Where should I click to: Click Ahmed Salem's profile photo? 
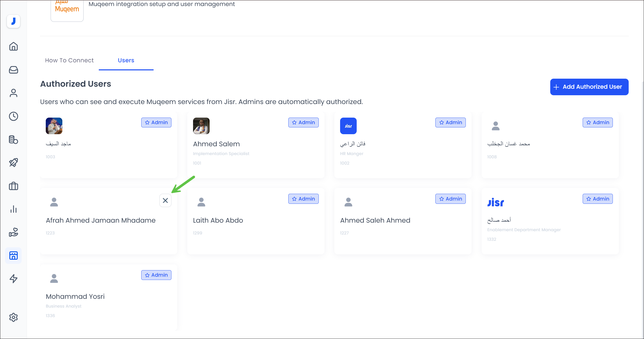(201, 126)
